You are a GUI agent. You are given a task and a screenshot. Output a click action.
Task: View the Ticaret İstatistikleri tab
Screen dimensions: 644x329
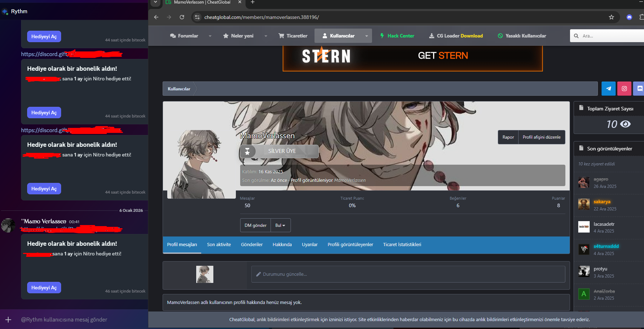click(x=402, y=245)
